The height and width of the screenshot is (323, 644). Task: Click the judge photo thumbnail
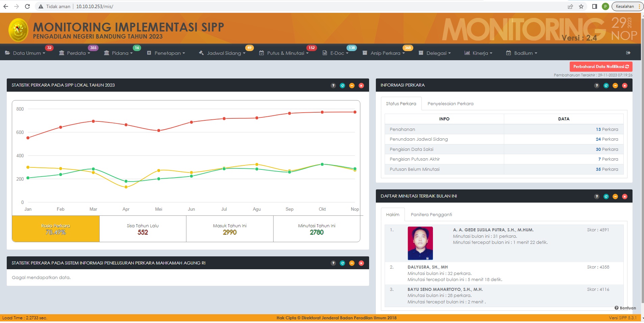click(x=420, y=243)
